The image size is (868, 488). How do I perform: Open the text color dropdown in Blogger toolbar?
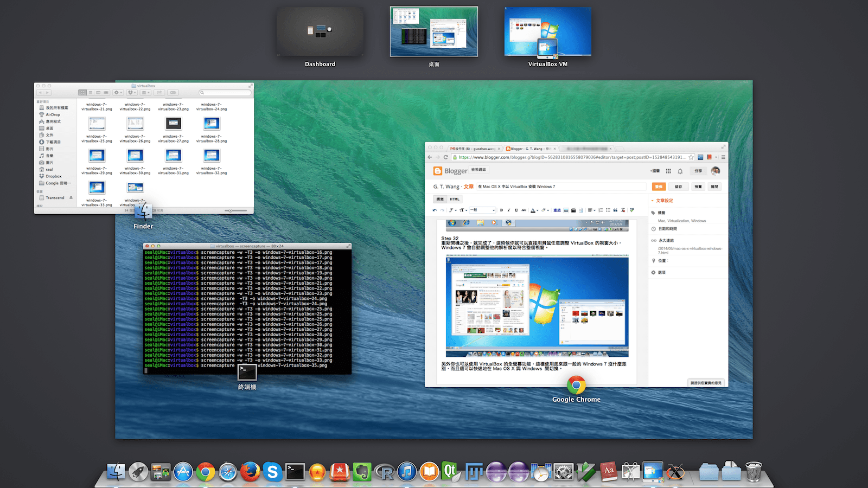point(533,210)
